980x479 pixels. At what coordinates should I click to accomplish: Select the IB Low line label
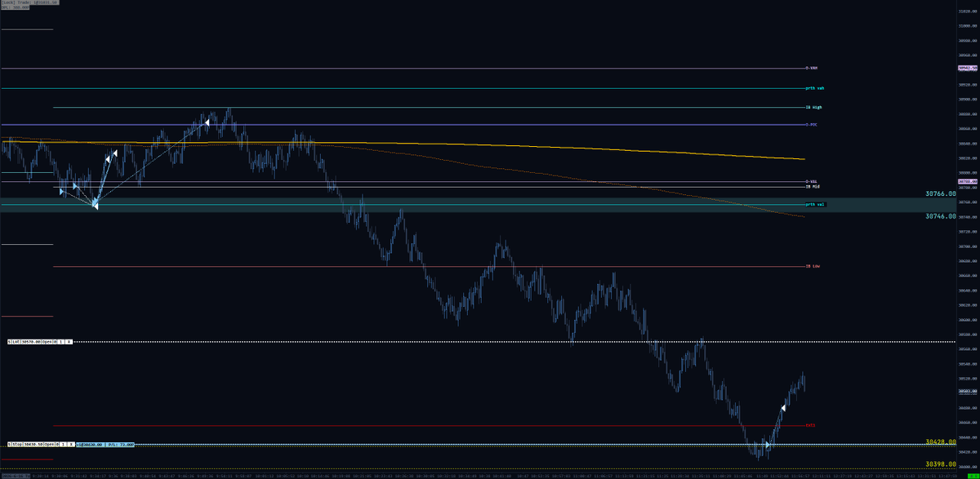point(812,266)
